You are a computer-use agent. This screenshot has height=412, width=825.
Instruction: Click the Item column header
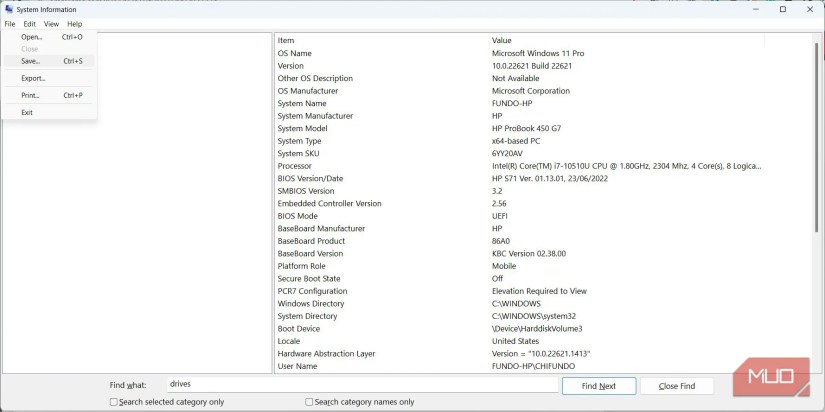pos(381,41)
